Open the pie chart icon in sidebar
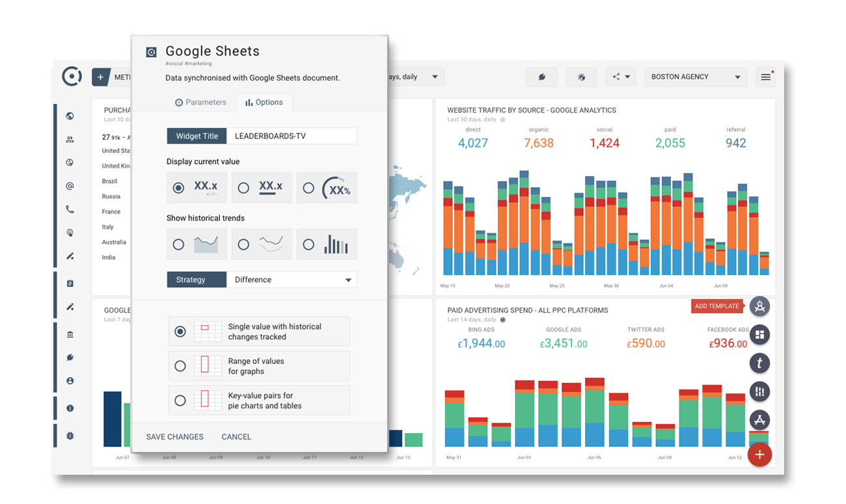Viewport: 846px width, 504px height. [x=70, y=163]
